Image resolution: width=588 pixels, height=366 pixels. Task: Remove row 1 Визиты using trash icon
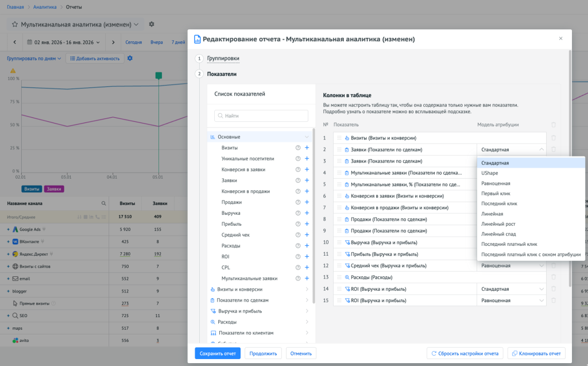click(x=554, y=138)
